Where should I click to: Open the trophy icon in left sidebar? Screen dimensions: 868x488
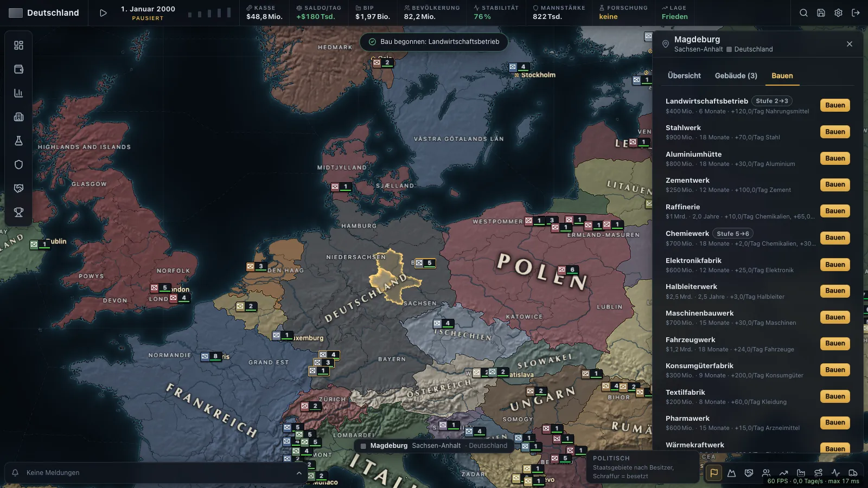(x=18, y=213)
